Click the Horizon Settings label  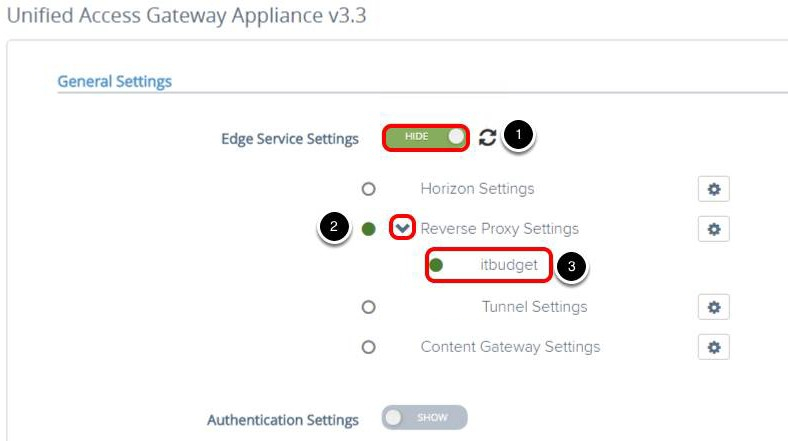(477, 189)
